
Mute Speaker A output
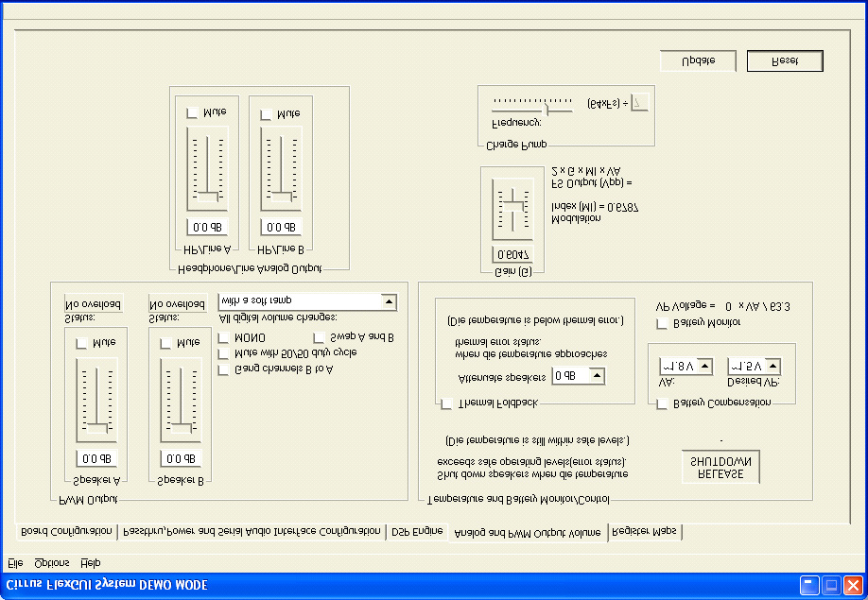tap(80, 342)
